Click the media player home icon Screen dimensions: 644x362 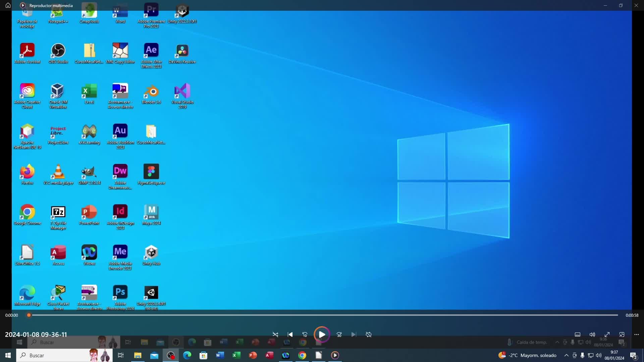click(8, 5)
